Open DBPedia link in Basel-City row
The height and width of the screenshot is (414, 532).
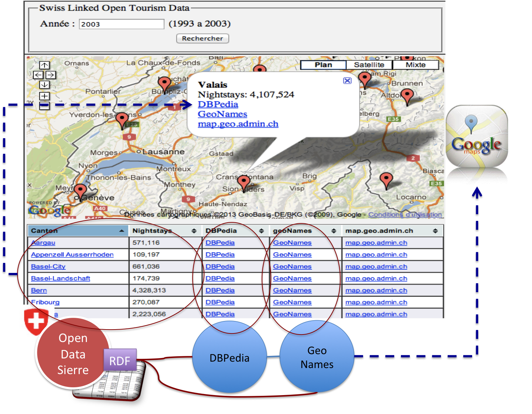pos(220,266)
